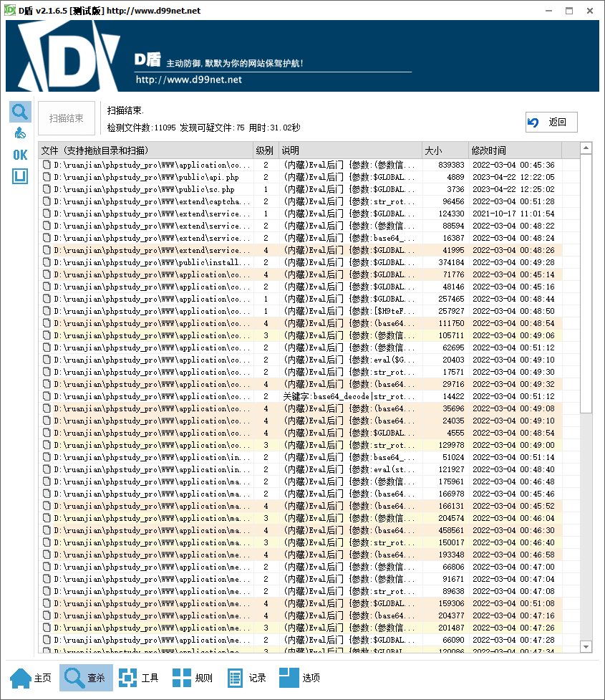
Task: Click file icon of the 129978-size row
Action: pyautogui.click(x=47, y=445)
